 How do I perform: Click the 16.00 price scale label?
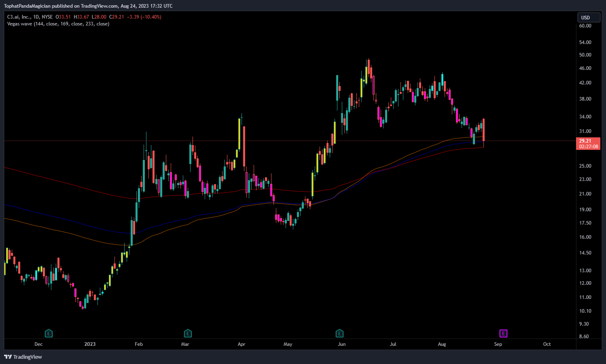(x=585, y=237)
